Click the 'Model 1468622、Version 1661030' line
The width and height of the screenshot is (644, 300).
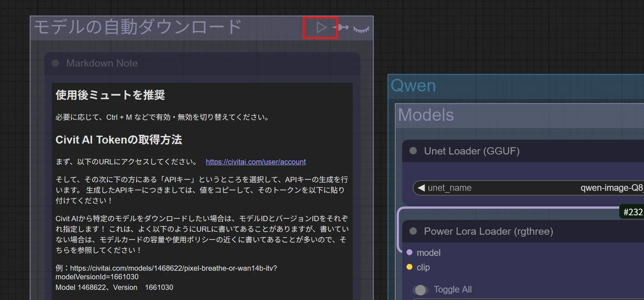[114, 288]
